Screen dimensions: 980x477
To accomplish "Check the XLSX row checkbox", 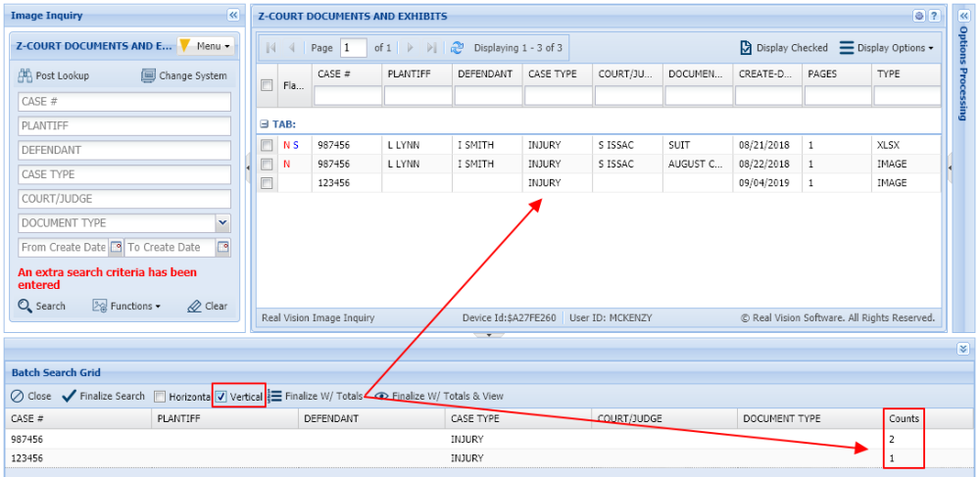I will 267,145.
